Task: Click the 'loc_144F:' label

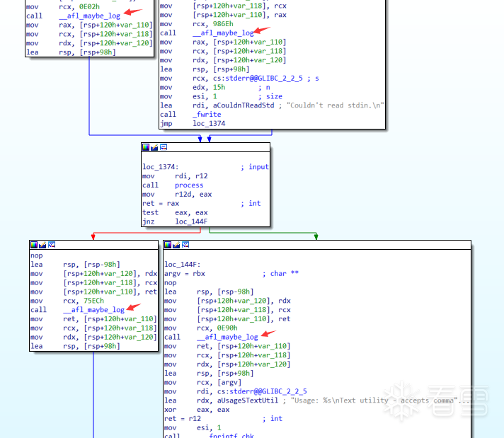Action: pyautogui.click(x=183, y=265)
